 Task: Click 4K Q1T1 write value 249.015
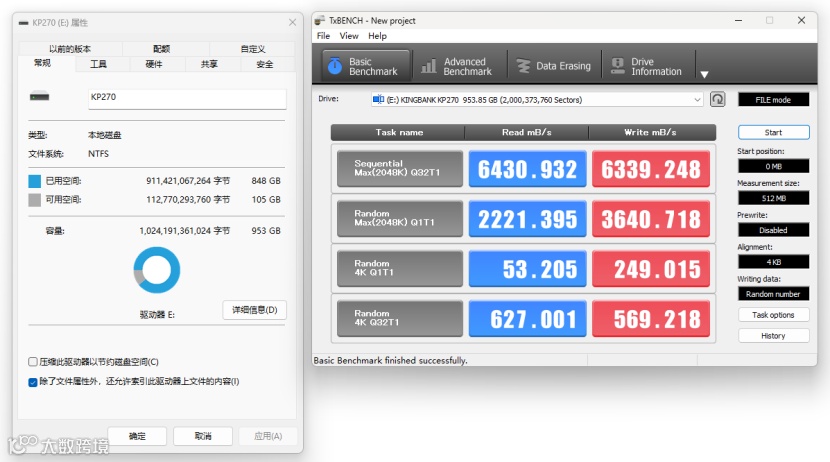point(651,268)
